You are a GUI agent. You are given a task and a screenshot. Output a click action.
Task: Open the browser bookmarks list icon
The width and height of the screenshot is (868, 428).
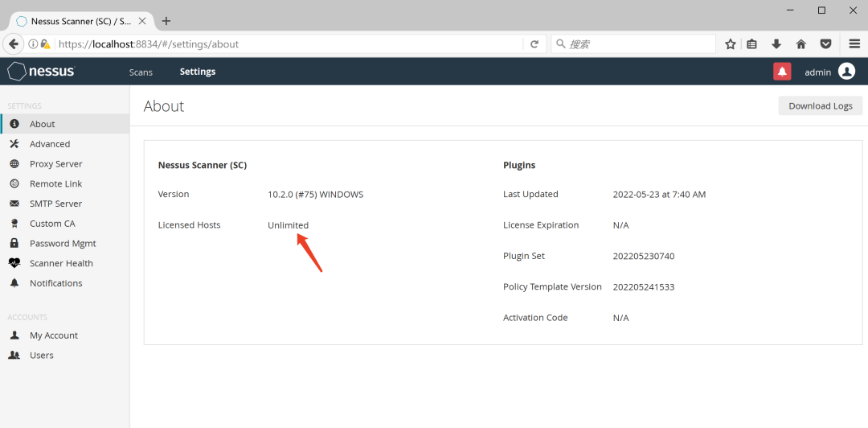coord(751,43)
